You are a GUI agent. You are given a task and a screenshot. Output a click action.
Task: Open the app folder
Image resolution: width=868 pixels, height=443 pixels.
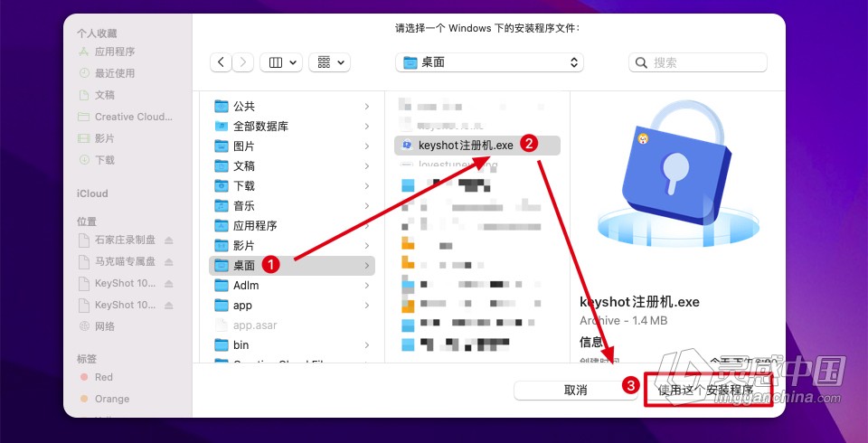[x=292, y=305]
